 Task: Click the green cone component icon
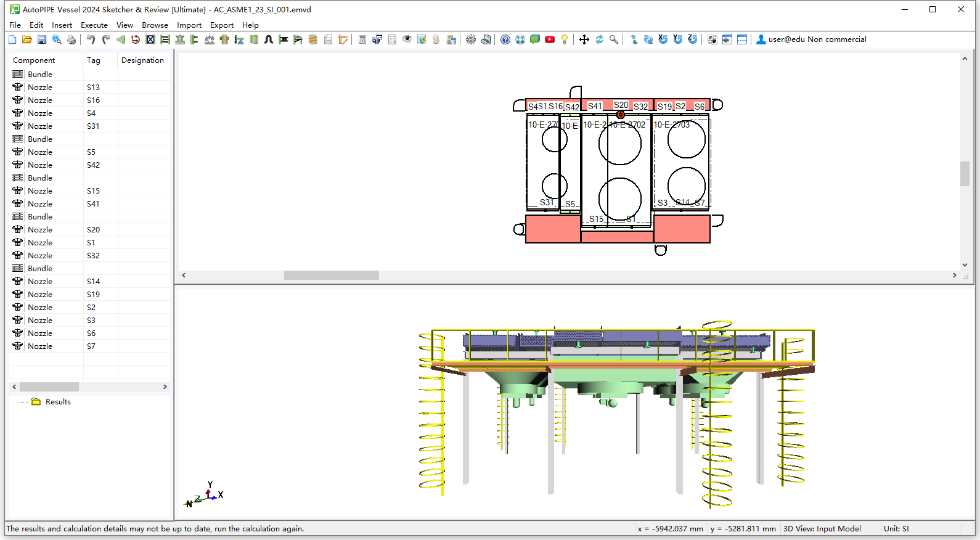pos(121,39)
